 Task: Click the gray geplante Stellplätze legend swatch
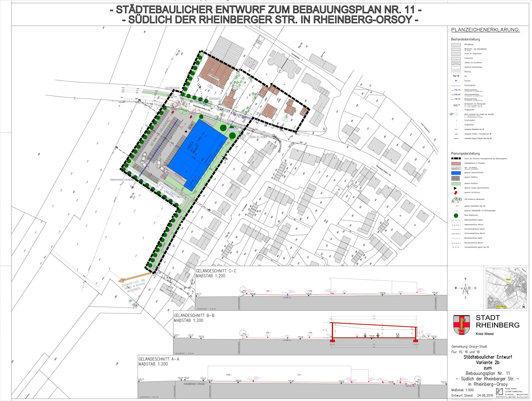click(x=456, y=178)
